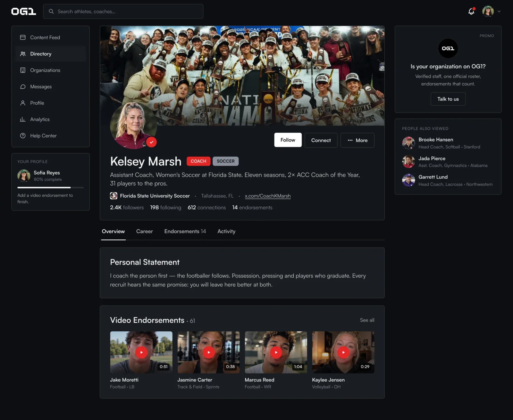Open Brooke Hansen's profile
Screen dimensions: 513x420
(448, 143)
